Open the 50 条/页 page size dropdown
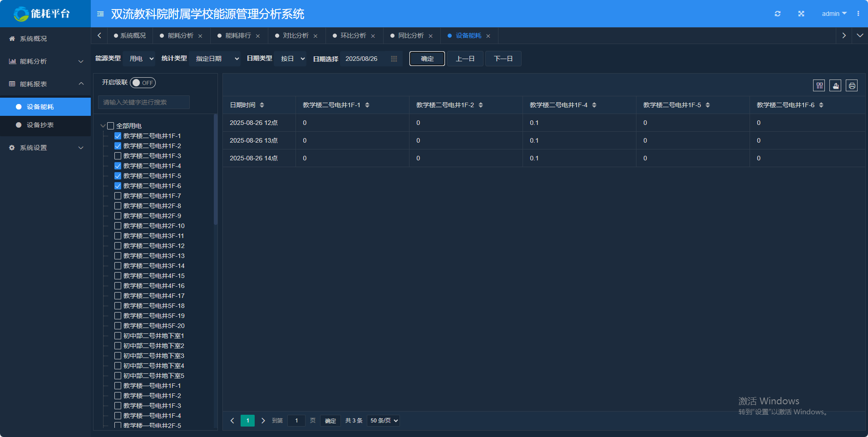Viewport: 868px width, 437px height. [384, 421]
